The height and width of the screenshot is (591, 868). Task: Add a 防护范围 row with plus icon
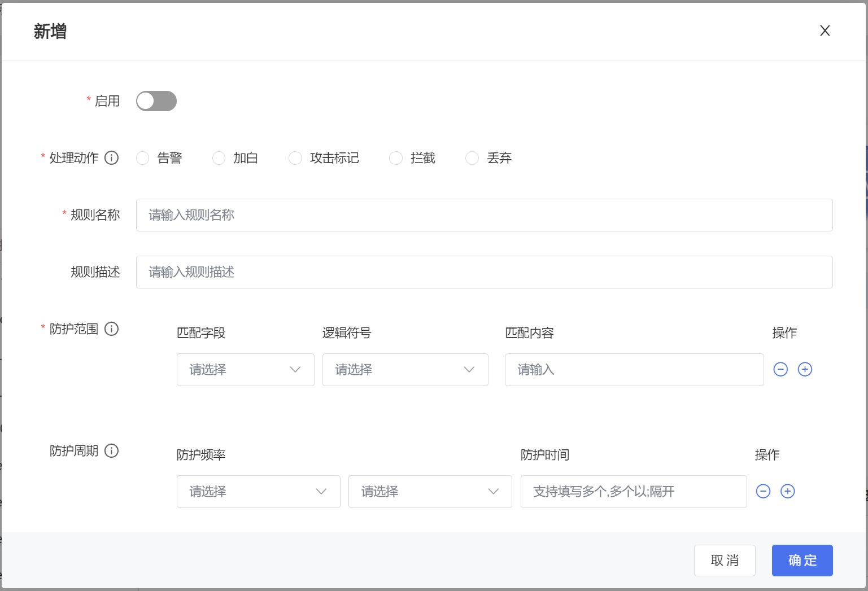(805, 369)
